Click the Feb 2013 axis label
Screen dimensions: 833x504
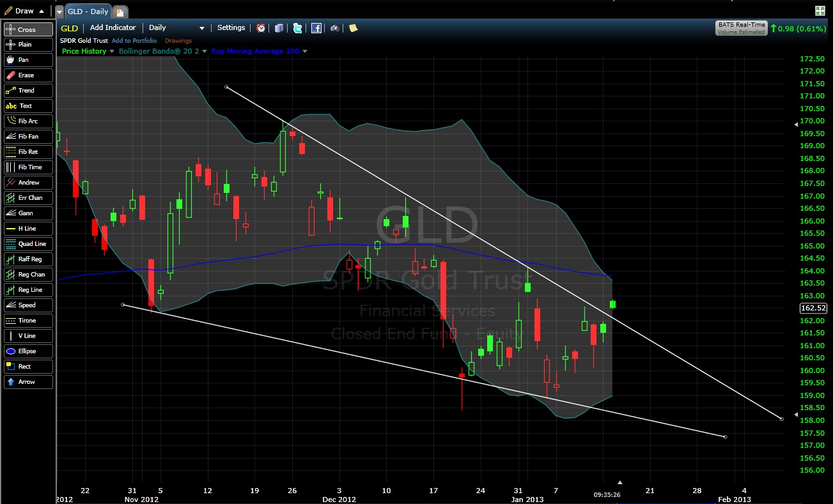point(734,499)
